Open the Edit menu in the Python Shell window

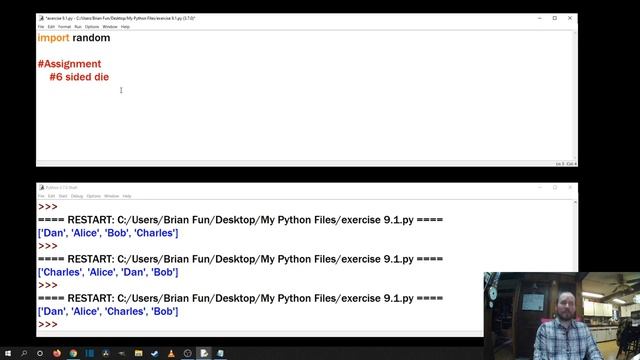point(51,196)
